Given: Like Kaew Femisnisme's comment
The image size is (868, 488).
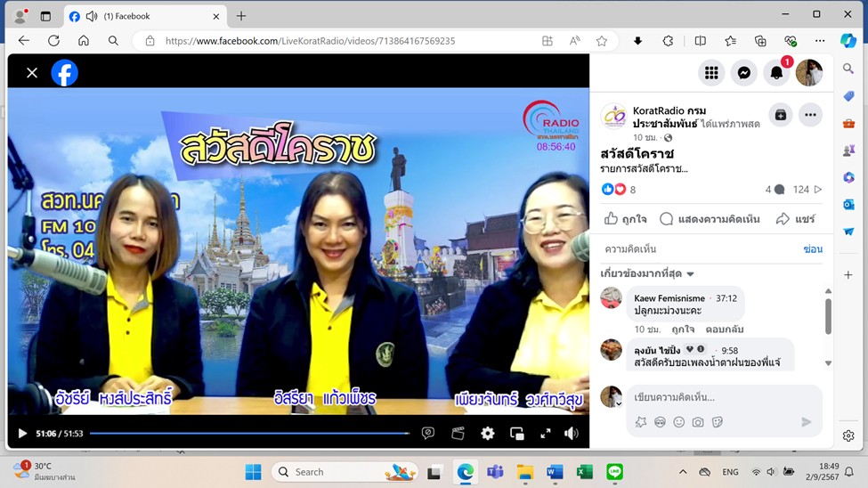Looking at the screenshot, I should 683,329.
